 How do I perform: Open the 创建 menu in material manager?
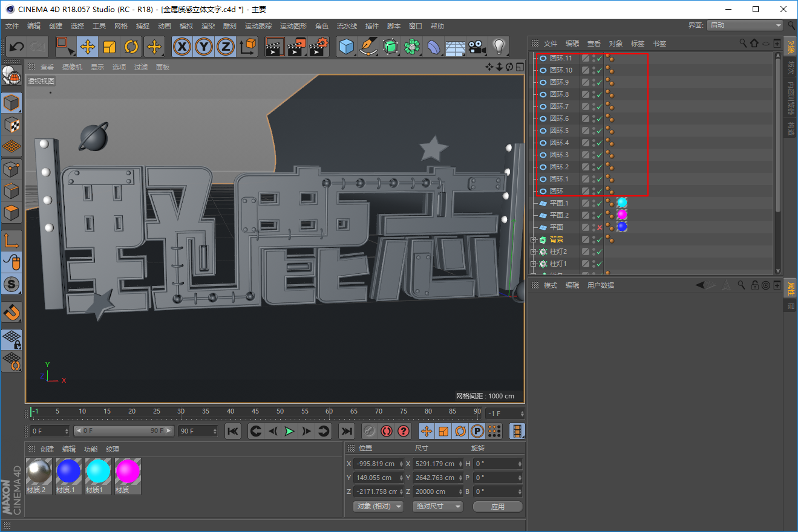pos(47,449)
